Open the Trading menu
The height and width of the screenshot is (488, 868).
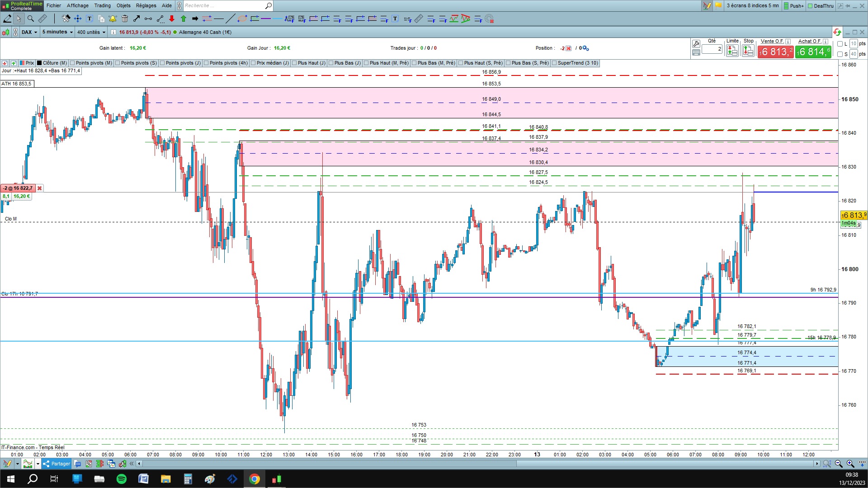(102, 5)
